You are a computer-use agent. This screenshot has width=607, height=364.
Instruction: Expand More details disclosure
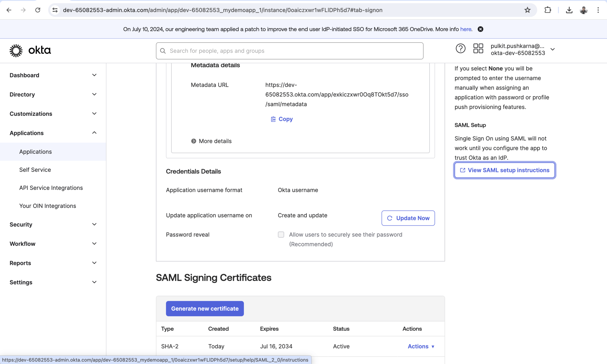pos(211,141)
